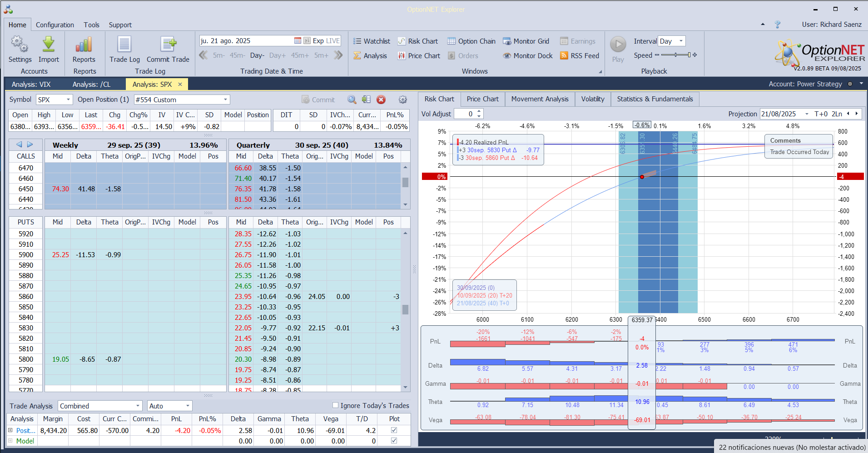Step projection forward with right arrow
The image size is (868, 453).
coord(857,114)
